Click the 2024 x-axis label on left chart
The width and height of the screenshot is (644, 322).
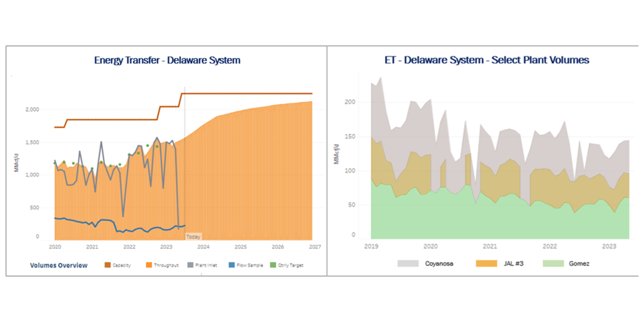pos(204,247)
